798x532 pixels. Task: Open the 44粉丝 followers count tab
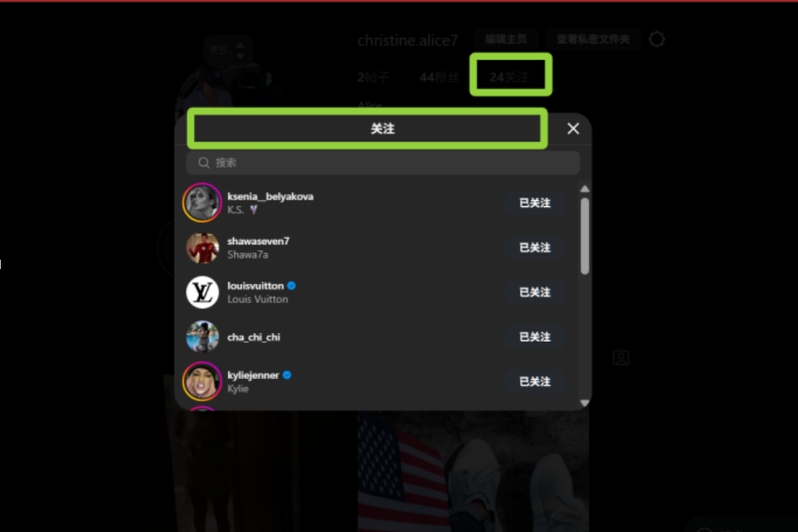point(439,77)
